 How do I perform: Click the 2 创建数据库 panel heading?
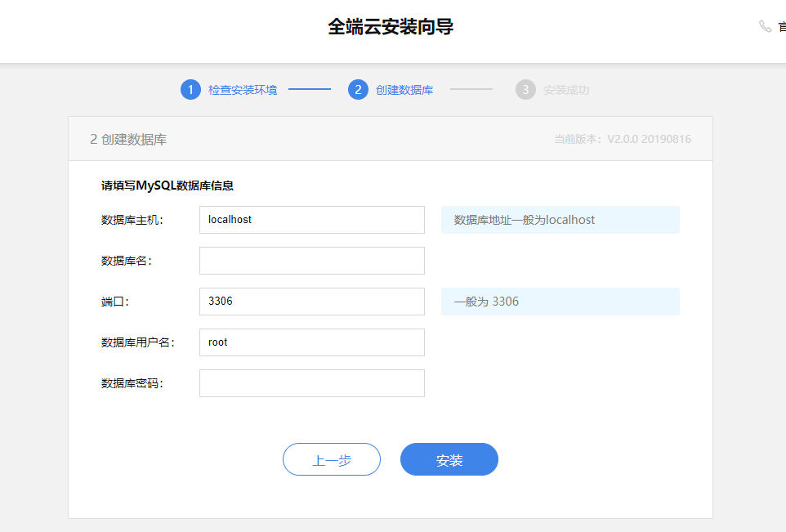pyautogui.click(x=128, y=140)
